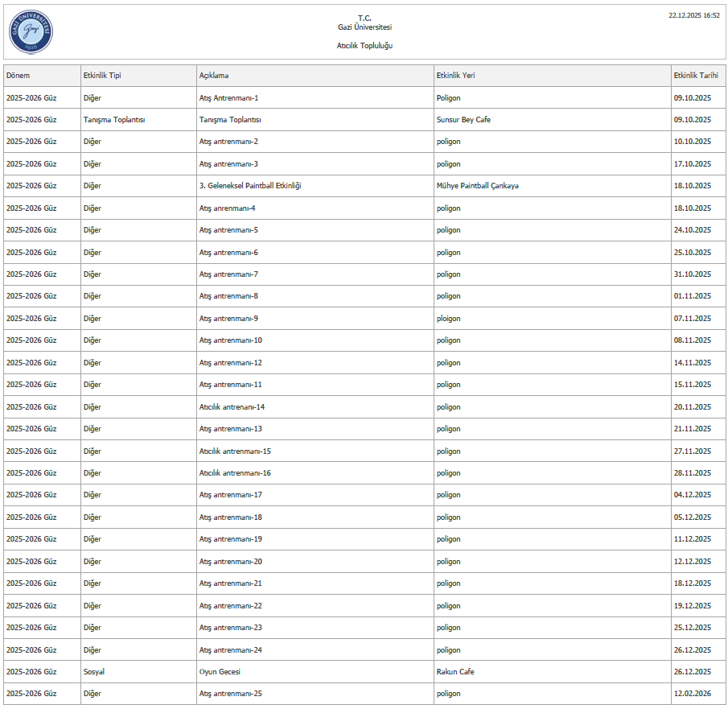
Task: Click the Oyun Gecesi description cell
Action: (x=220, y=671)
